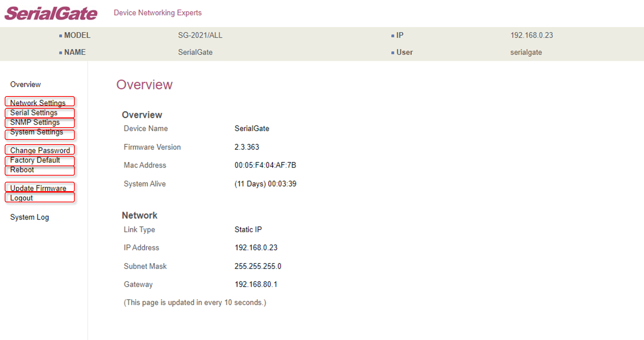The width and height of the screenshot is (644, 340).
Task: Click the MODEL label in header
Action: coord(77,35)
